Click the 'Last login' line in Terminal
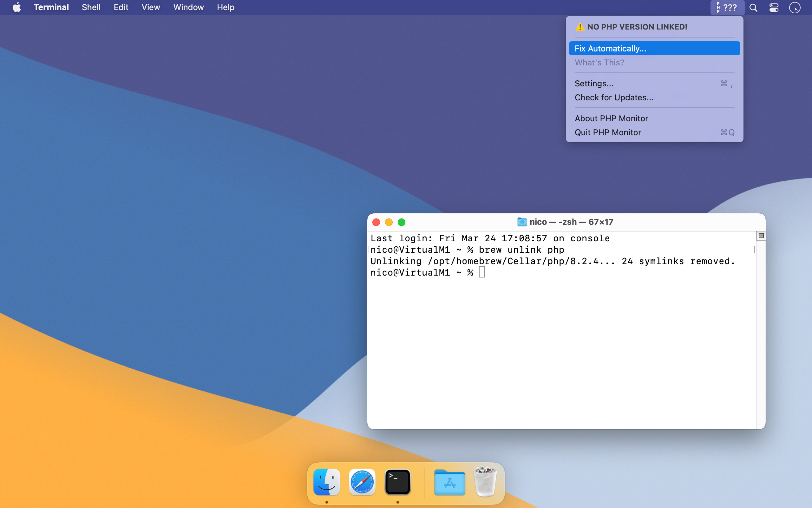The height and width of the screenshot is (508, 812). 490,238
